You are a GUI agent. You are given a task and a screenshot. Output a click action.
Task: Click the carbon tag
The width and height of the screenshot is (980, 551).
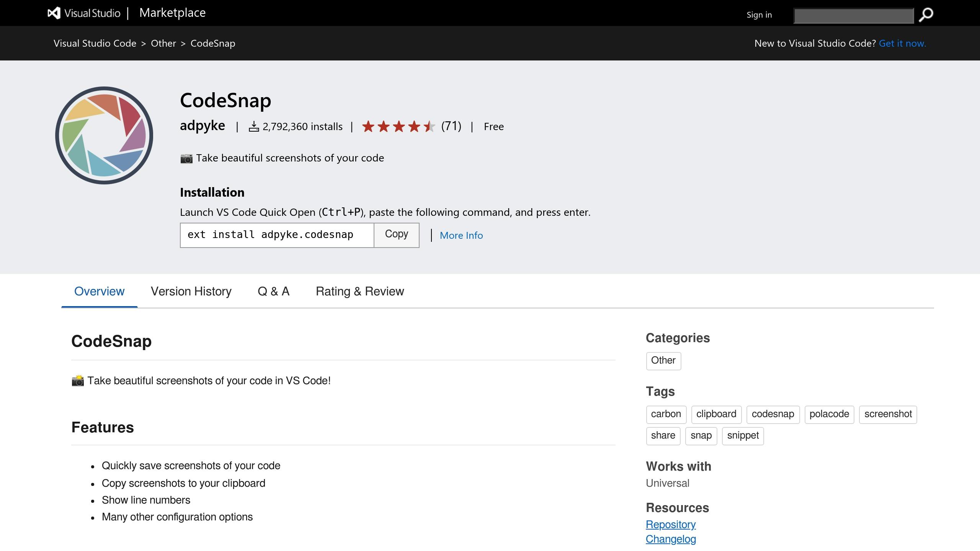(x=666, y=414)
